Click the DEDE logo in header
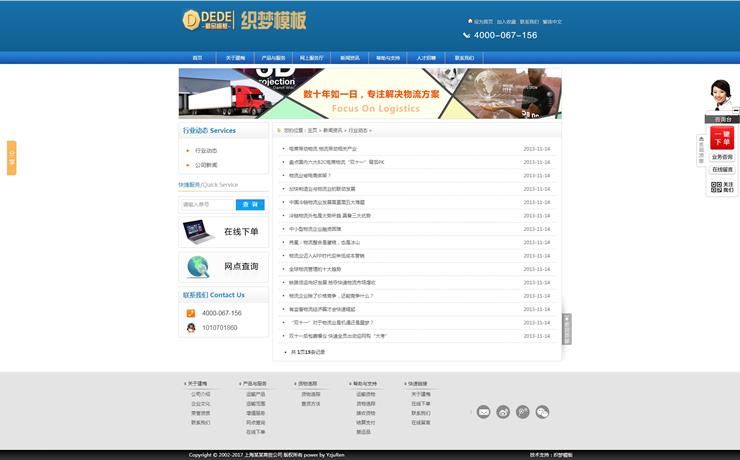Screen dimensions: 740x460 [208, 20]
